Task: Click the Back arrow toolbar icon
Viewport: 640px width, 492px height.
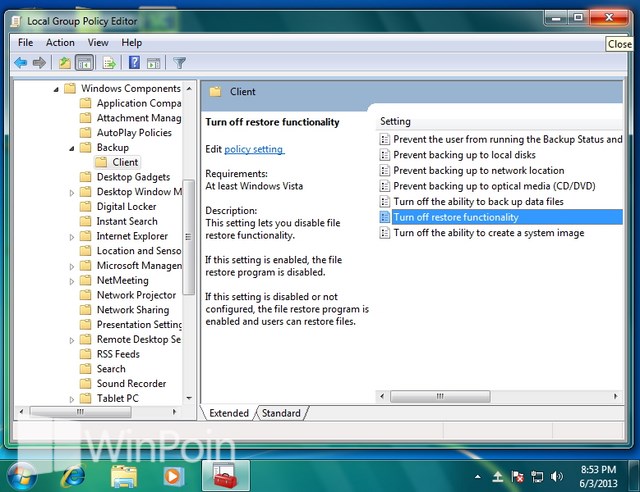Action: pos(20,63)
